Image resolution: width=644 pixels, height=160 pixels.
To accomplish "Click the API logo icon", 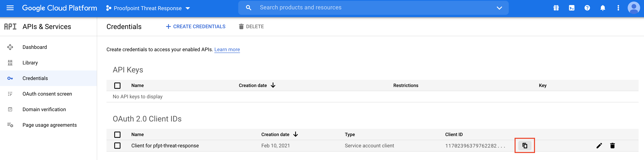I will [10, 26].
